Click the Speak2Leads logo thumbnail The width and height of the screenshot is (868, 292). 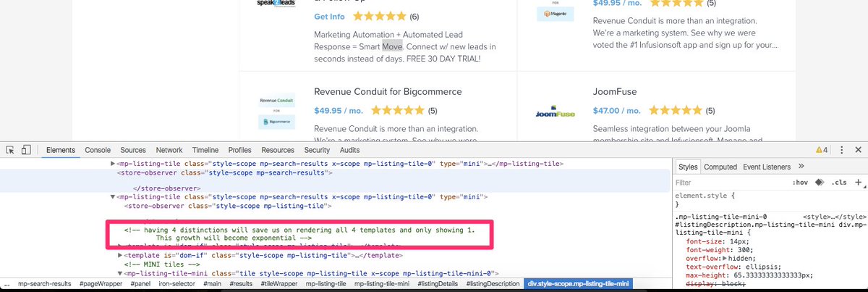tap(276, 4)
